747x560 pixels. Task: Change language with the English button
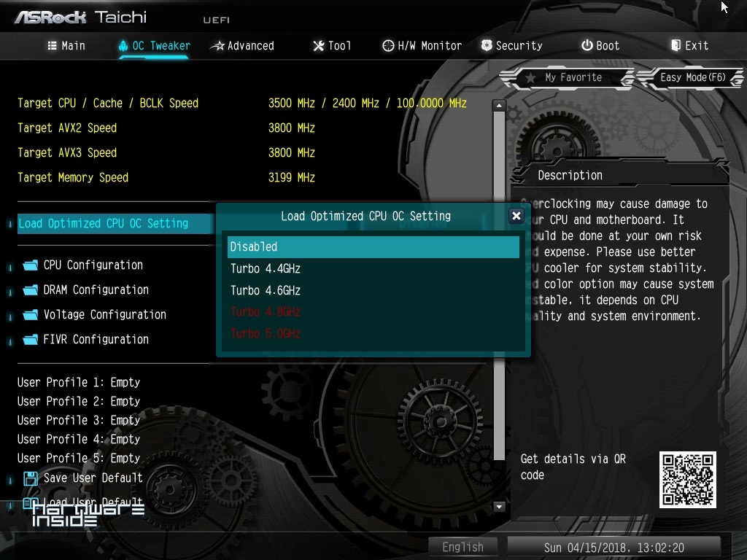tap(462, 547)
